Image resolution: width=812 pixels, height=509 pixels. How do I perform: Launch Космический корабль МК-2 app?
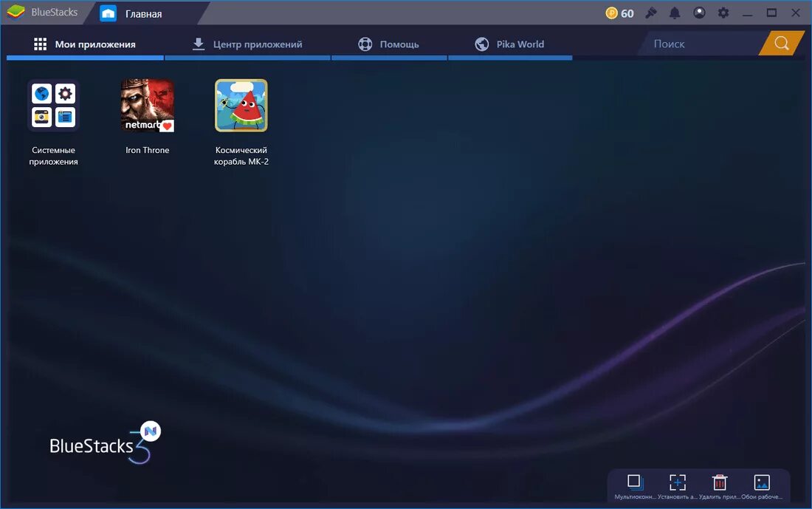click(241, 105)
